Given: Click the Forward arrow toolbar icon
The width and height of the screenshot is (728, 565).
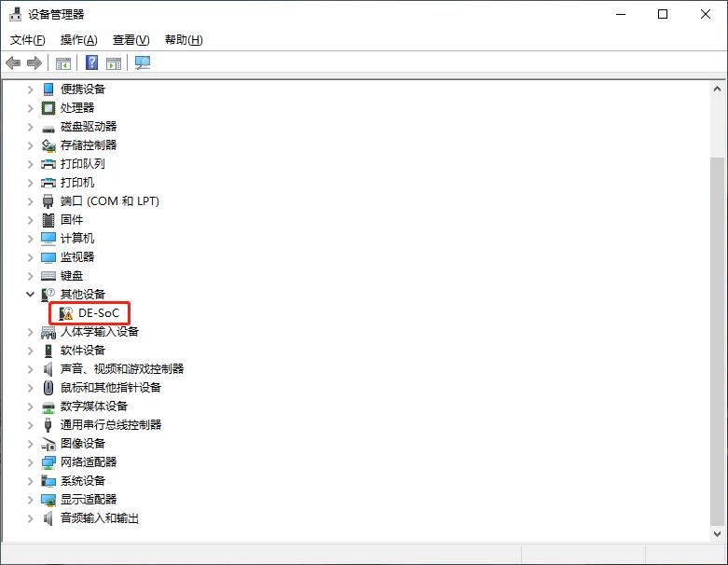Looking at the screenshot, I should point(34,62).
